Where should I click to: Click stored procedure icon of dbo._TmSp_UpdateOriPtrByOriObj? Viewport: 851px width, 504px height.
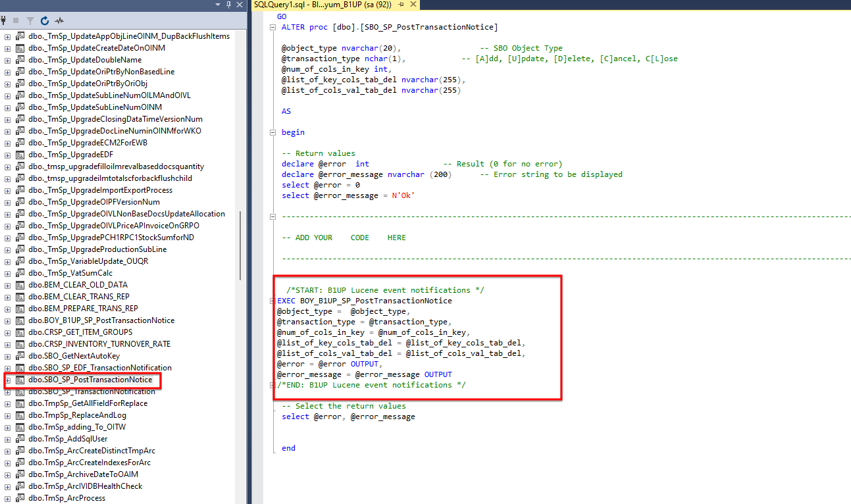point(20,84)
